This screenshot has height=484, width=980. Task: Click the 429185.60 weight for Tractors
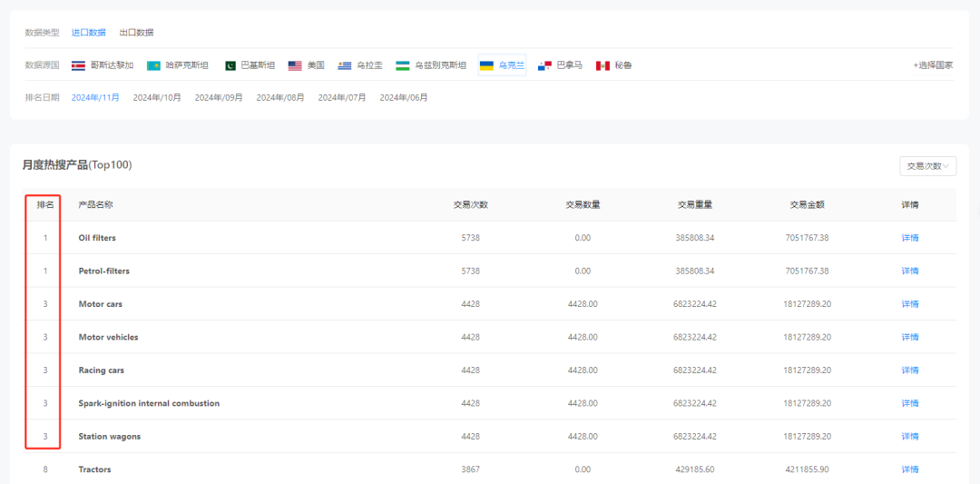695,469
